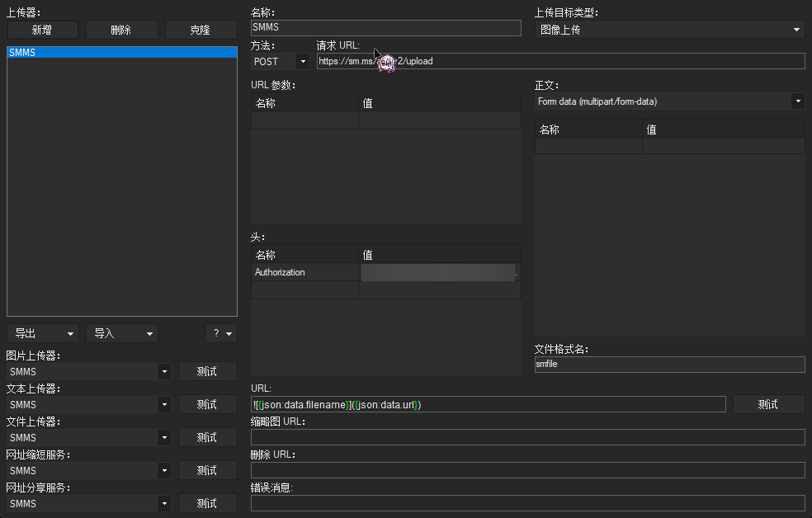The width and height of the screenshot is (812, 518).
Task: Test the 文本上传器 uploader
Action: pyautogui.click(x=208, y=405)
